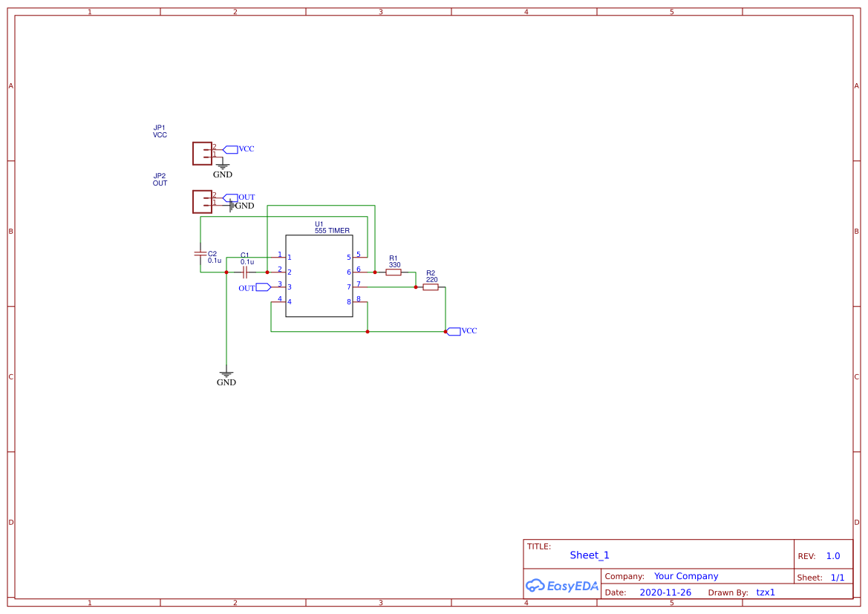Select capacitor C1 0.1u
868x614 pixels.
[245, 272]
